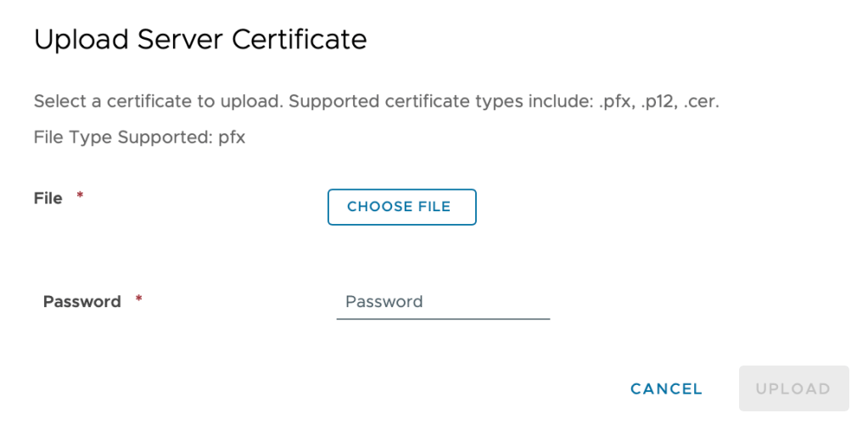Click the 'Select a certificate to upload' sentence
The image size is (868, 430).
click(x=159, y=103)
